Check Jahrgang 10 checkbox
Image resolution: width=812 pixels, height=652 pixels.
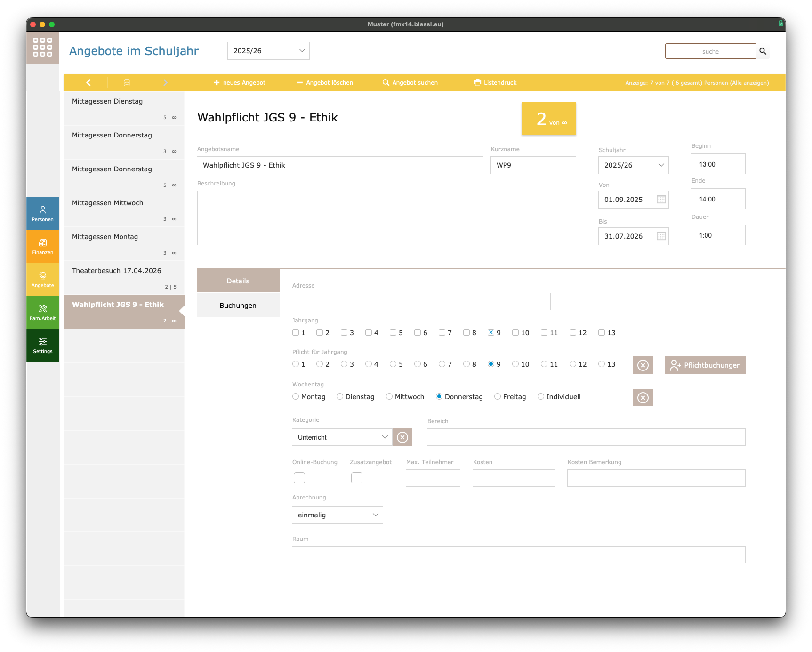click(x=515, y=333)
